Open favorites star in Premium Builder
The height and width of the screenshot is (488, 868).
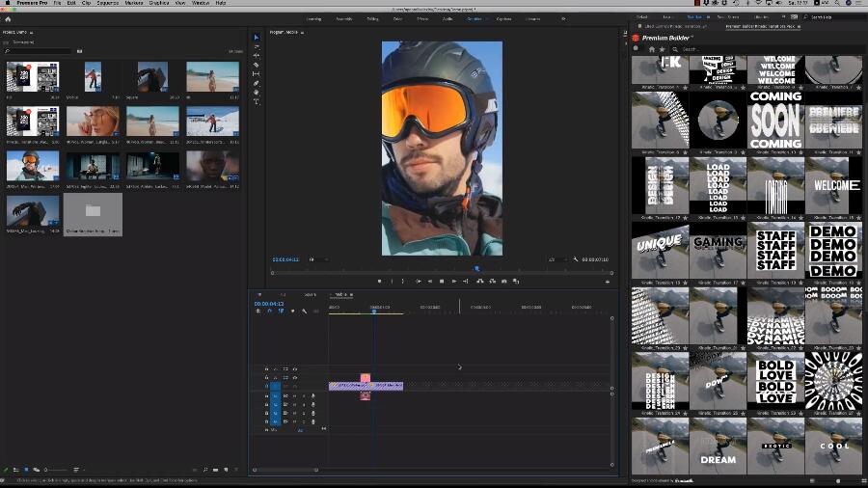pyautogui.click(x=663, y=48)
